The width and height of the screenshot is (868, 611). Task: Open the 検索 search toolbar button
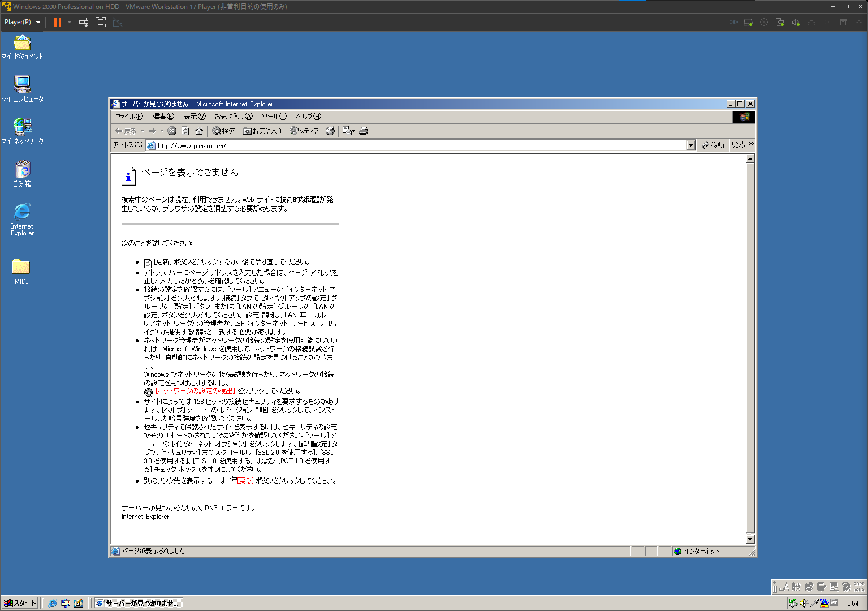224,131
